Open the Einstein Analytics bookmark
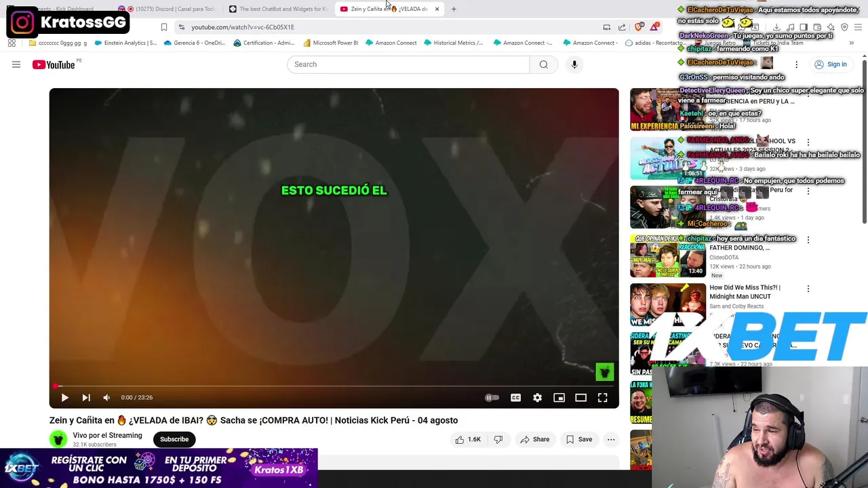Screen dimensions: 868x488 (125, 43)
